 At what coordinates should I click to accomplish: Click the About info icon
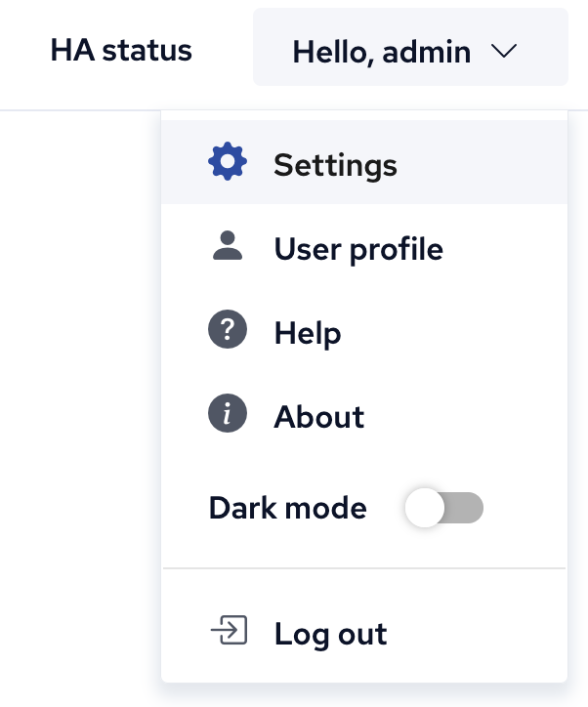tap(228, 416)
